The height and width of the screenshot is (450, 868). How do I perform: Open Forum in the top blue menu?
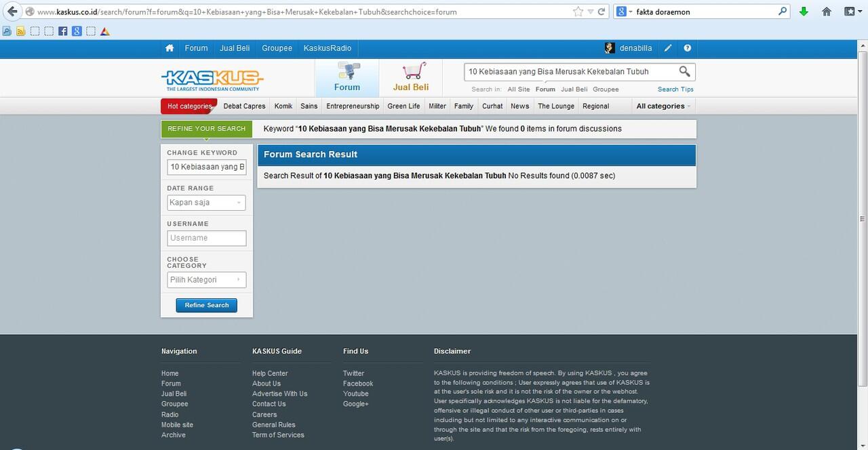point(196,48)
